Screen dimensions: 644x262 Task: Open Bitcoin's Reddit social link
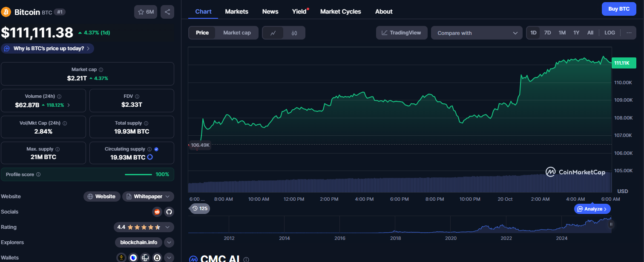(158, 212)
